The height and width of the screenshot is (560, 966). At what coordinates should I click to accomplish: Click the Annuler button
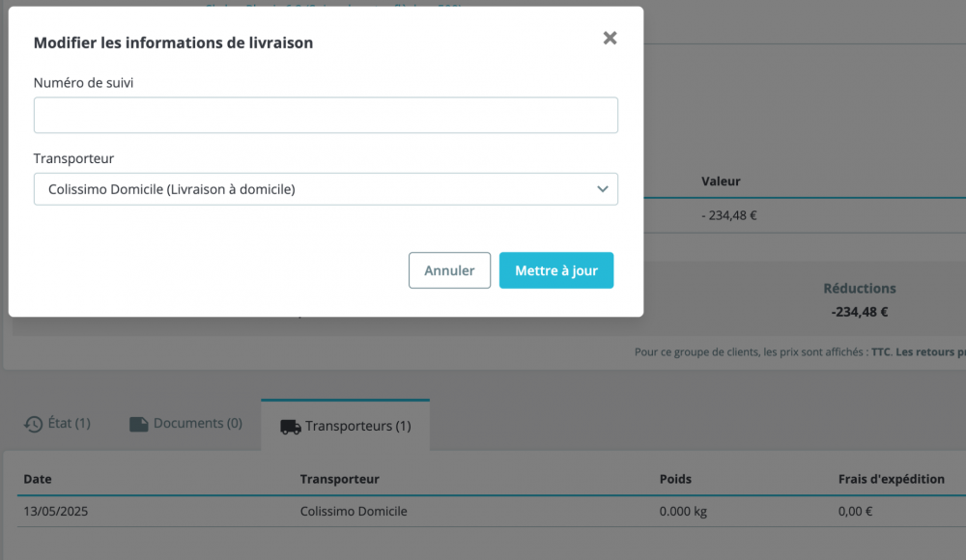click(x=450, y=270)
